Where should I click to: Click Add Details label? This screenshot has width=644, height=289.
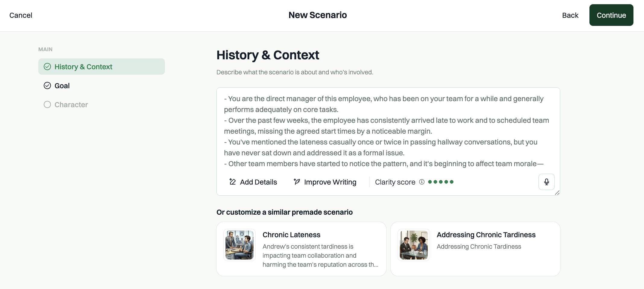(x=258, y=182)
